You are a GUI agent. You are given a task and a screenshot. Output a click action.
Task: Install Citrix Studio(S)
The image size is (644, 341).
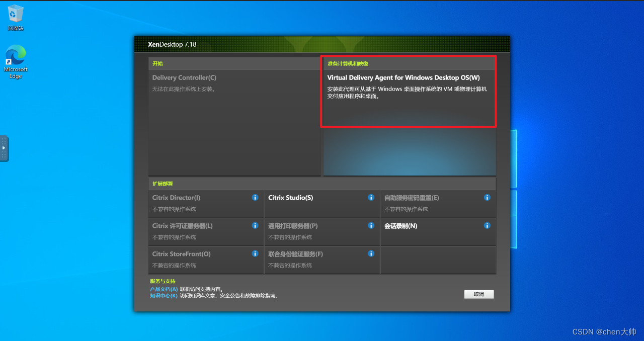click(290, 198)
